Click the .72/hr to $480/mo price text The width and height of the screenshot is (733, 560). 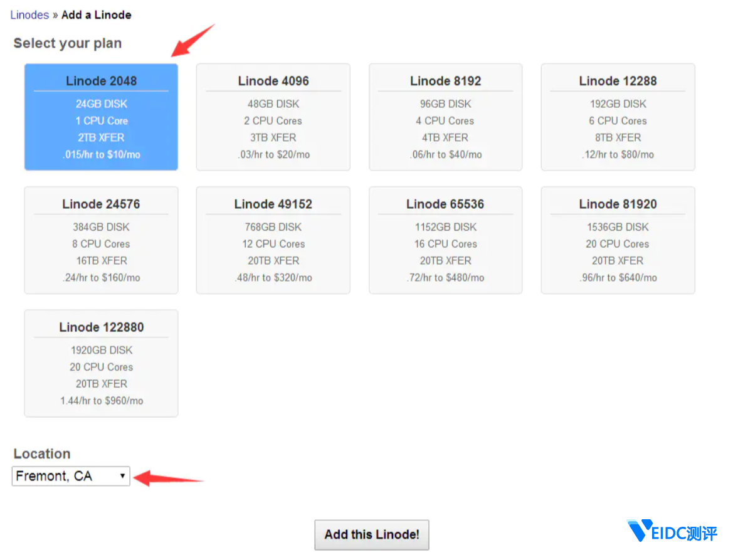pyautogui.click(x=445, y=278)
